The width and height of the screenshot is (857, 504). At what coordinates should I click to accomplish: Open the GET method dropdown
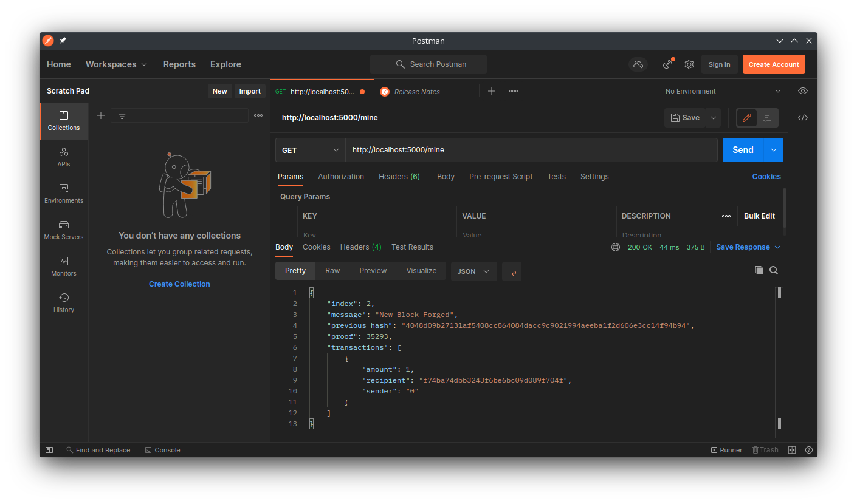pyautogui.click(x=309, y=149)
